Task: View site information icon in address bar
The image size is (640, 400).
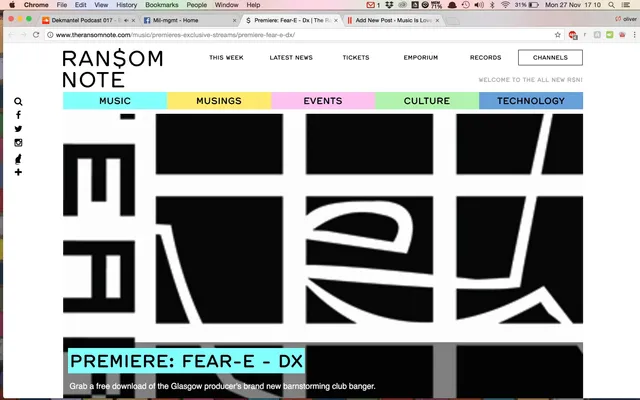Action: (x=50, y=35)
